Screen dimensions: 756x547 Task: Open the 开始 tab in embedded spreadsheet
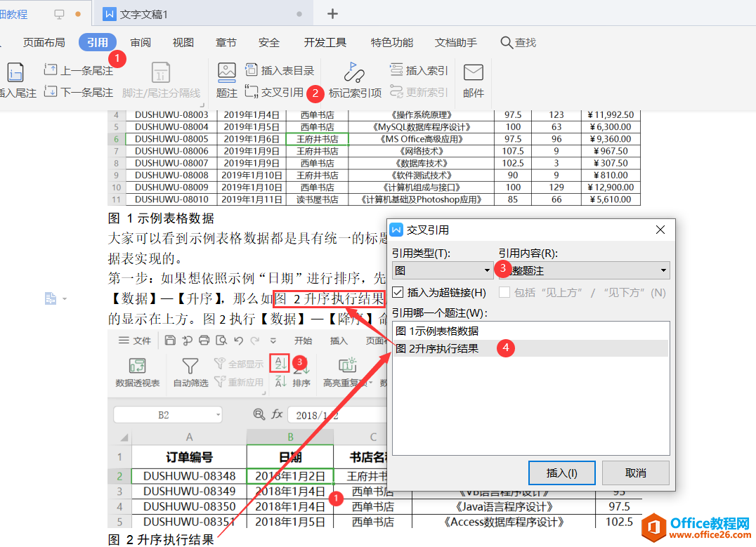pos(304,341)
